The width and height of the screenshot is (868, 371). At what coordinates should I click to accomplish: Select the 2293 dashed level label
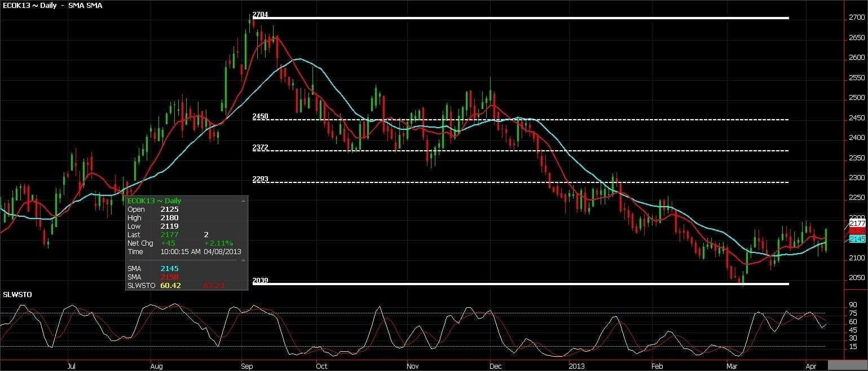260,179
